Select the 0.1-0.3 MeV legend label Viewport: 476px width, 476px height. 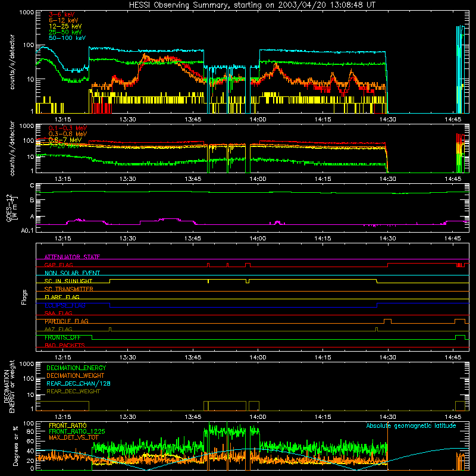coord(68,128)
